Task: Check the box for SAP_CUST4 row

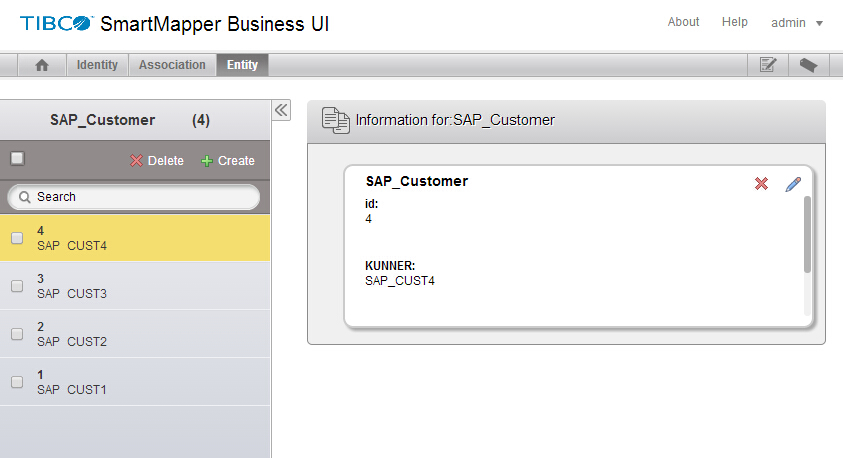Action: tap(17, 238)
